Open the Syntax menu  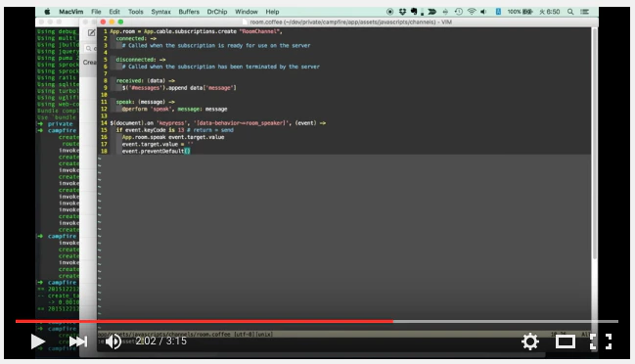[160, 12]
